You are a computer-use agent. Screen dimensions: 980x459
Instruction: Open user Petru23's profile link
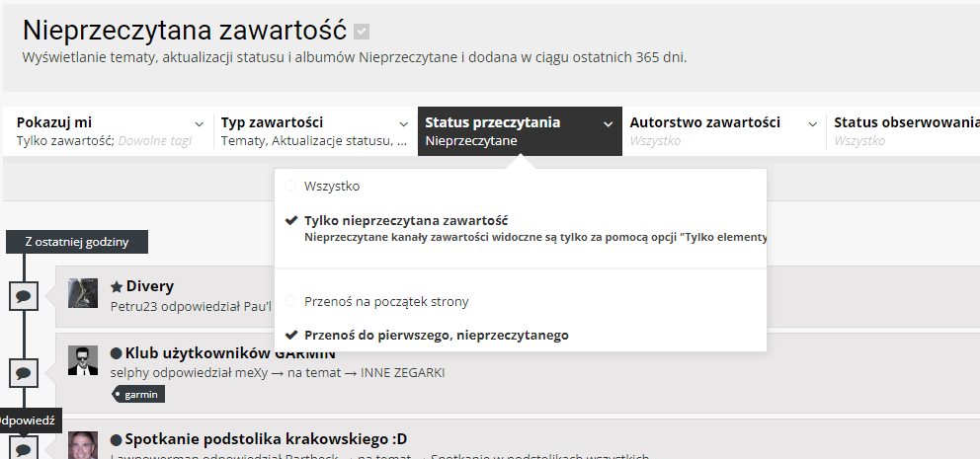click(131, 307)
